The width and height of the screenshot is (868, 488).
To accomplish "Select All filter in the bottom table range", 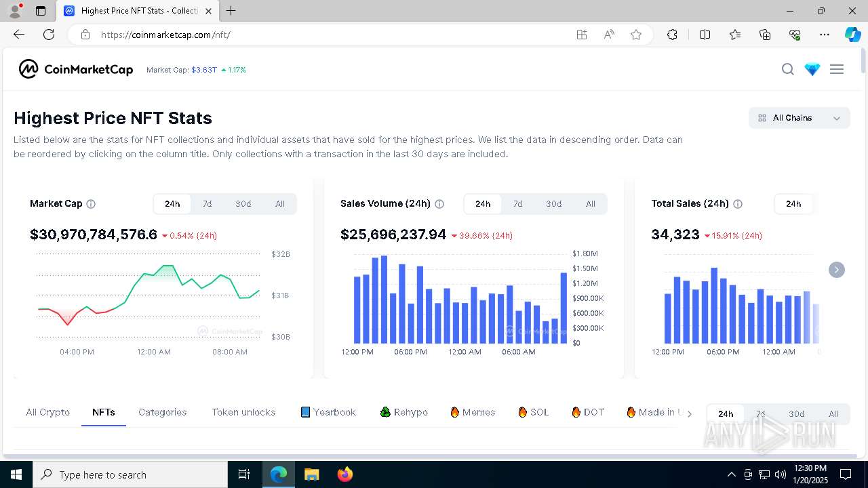I will click(833, 414).
